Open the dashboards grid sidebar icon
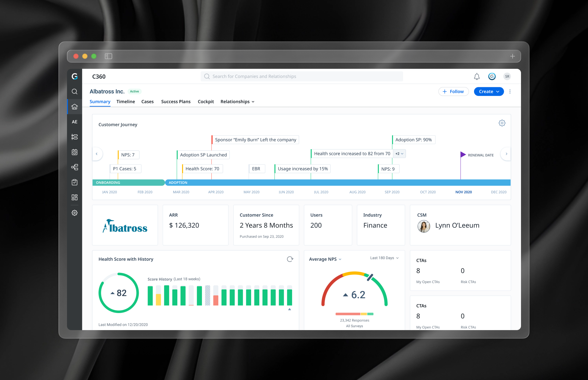 pos(75,197)
